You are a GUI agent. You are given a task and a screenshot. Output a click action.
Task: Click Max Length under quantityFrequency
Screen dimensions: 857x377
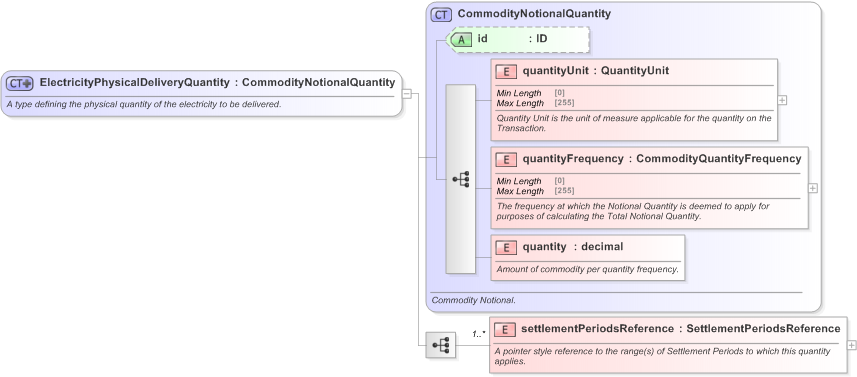coord(520,191)
